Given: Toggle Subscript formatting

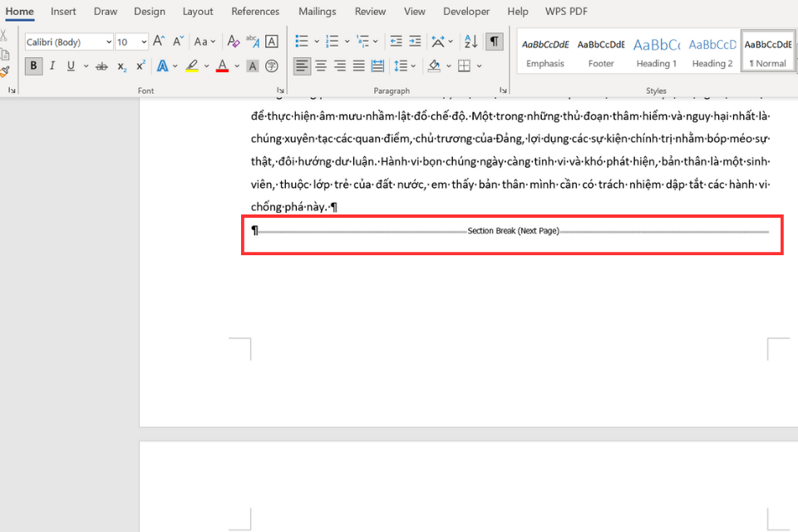Looking at the screenshot, I should pyautogui.click(x=121, y=66).
